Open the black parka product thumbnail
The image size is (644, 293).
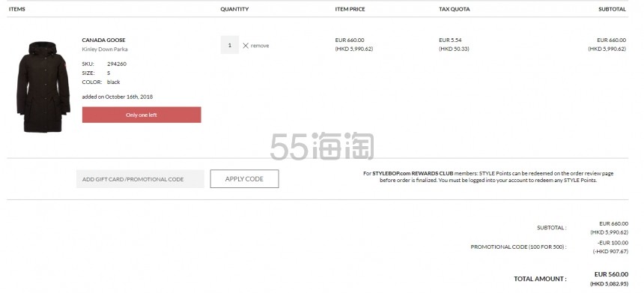43,87
